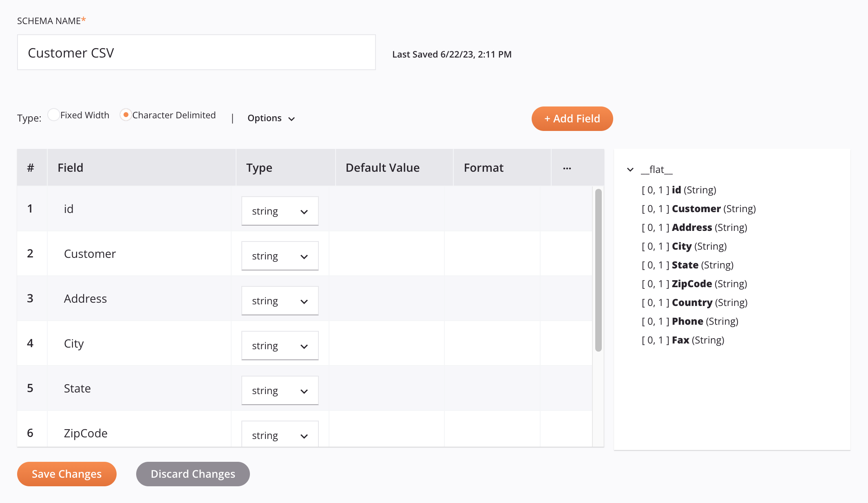
Task: Click the Discard Changes button
Action: pos(192,474)
